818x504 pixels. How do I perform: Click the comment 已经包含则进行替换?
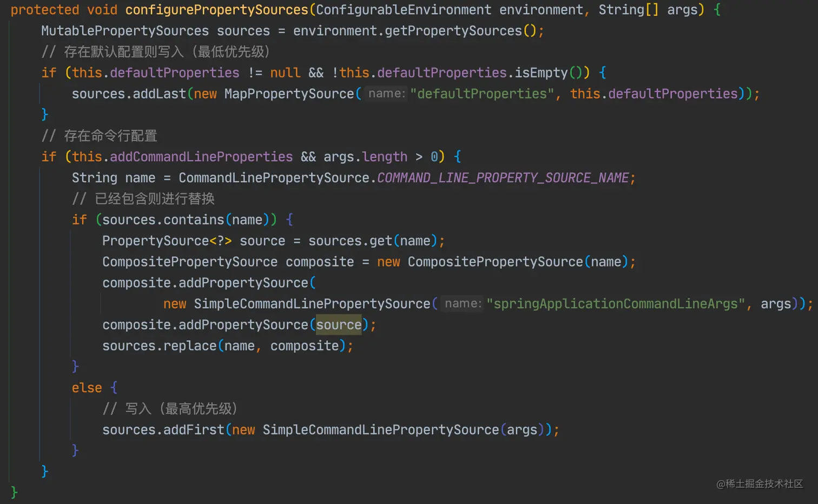(143, 199)
